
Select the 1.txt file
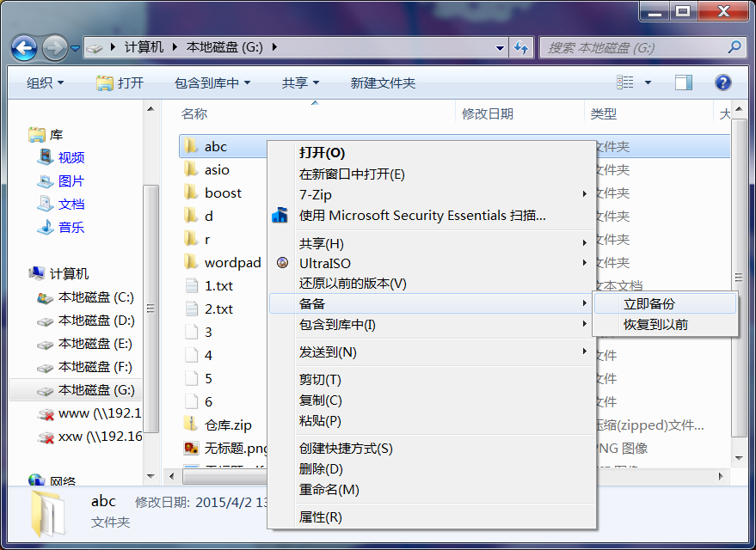[x=218, y=285]
